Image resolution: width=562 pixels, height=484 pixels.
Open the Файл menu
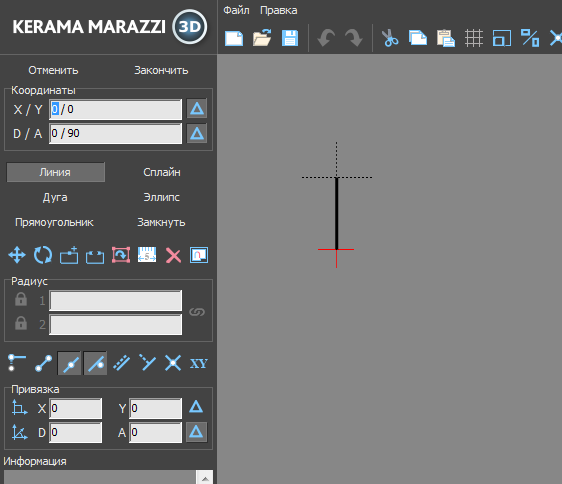click(236, 10)
